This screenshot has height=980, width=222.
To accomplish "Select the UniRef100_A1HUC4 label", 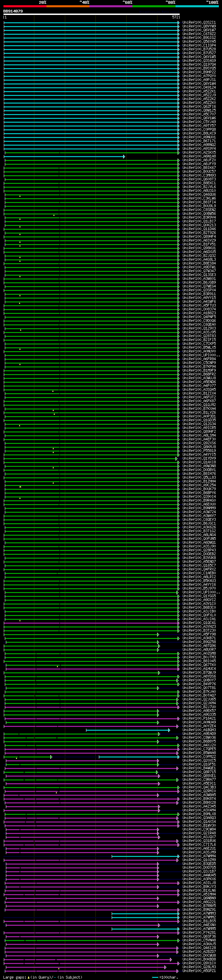I will (x=199, y=669).
